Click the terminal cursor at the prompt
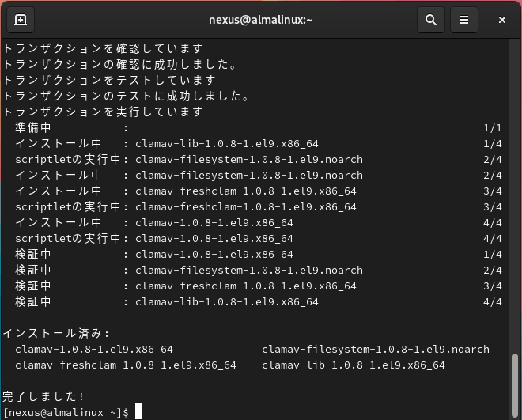 138,412
